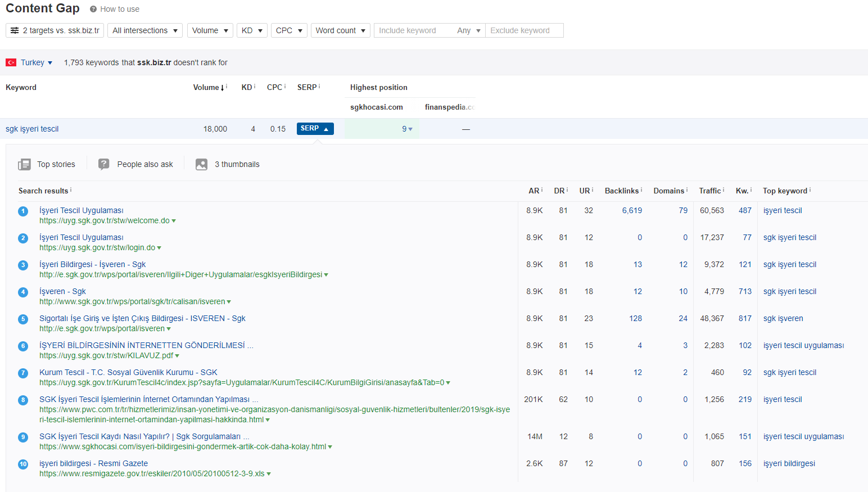Click the help question-mark icon

pos(93,9)
